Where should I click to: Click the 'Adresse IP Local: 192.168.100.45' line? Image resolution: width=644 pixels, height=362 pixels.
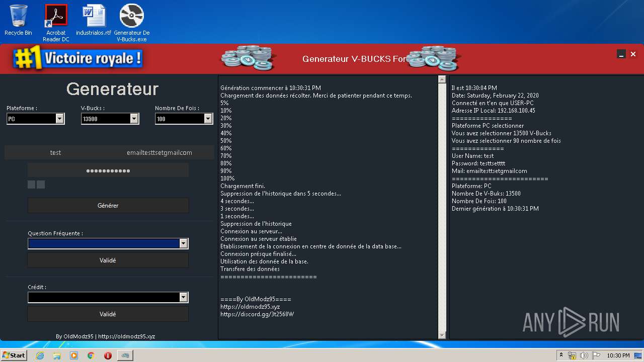494,111
